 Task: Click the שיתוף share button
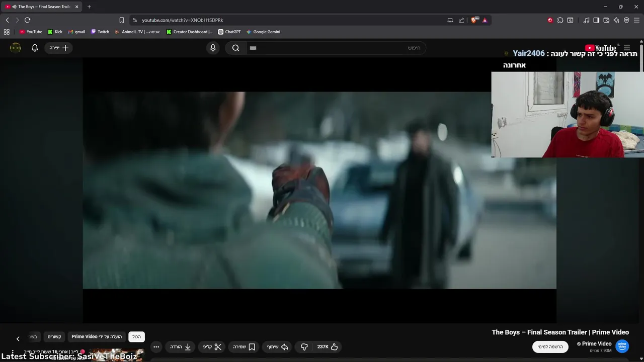pos(278,347)
